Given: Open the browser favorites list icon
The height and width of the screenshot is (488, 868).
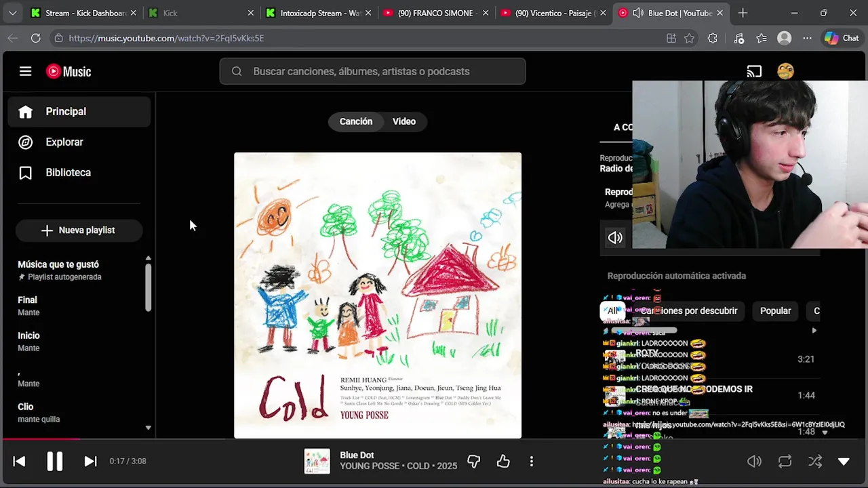Looking at the screenshot, I should click(762, 39).
